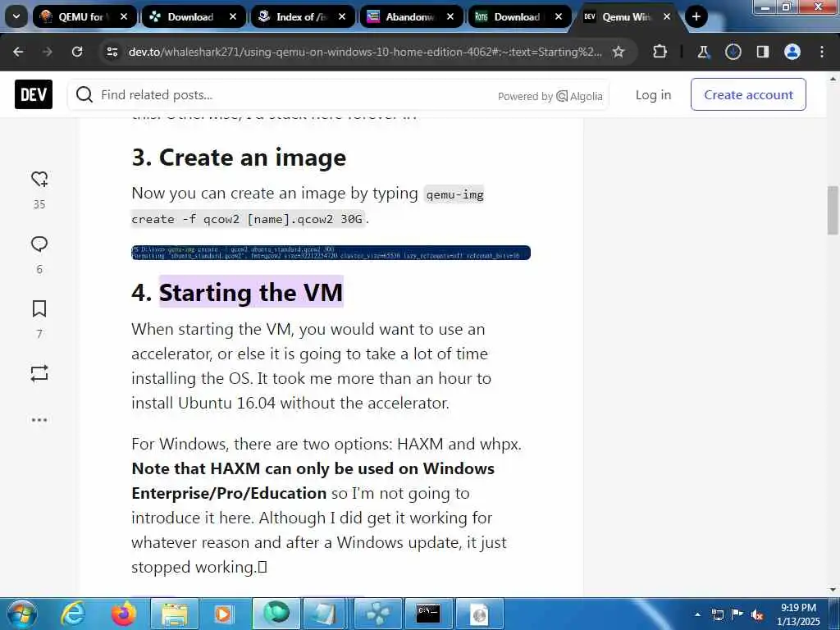Launch Firefox from the taskbar

124,614
